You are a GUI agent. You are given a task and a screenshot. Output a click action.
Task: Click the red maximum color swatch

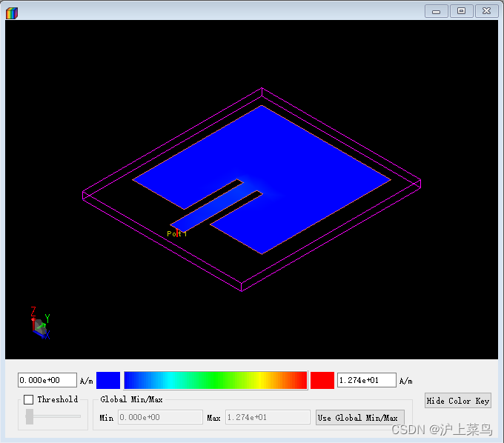point(322,380)
